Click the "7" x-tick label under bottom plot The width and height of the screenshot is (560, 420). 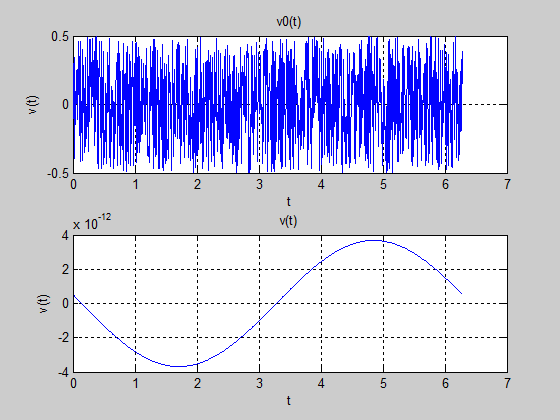(x=507, y=384)
